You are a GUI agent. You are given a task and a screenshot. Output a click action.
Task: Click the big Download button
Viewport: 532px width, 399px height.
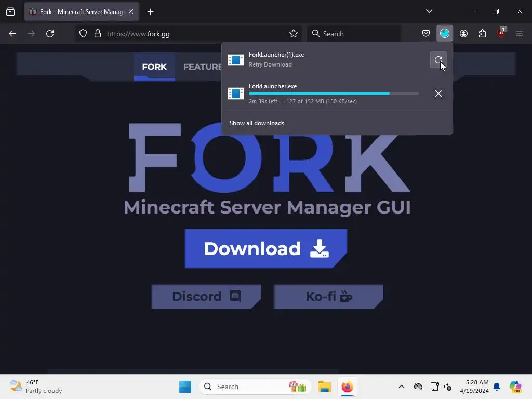265,249
